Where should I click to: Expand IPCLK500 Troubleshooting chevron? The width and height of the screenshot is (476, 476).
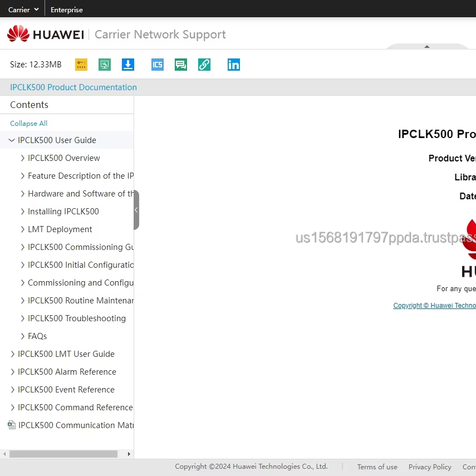click(x=22, y=318)
